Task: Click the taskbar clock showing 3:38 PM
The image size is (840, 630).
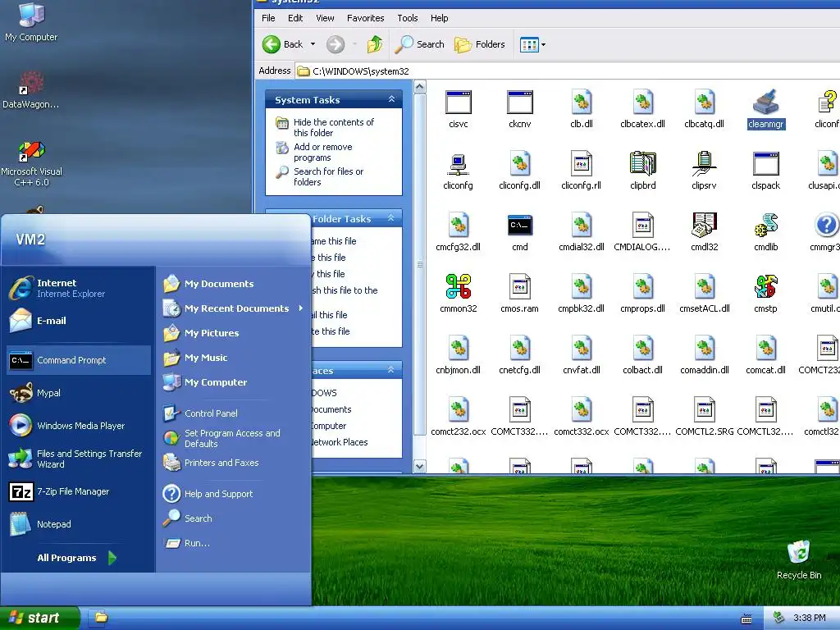Action: (x=809, y=618)
